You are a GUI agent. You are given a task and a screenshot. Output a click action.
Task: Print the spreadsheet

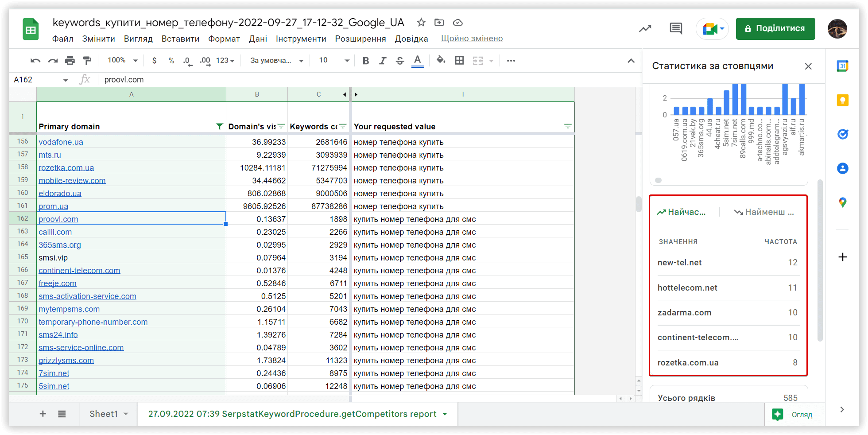point(70,61)
